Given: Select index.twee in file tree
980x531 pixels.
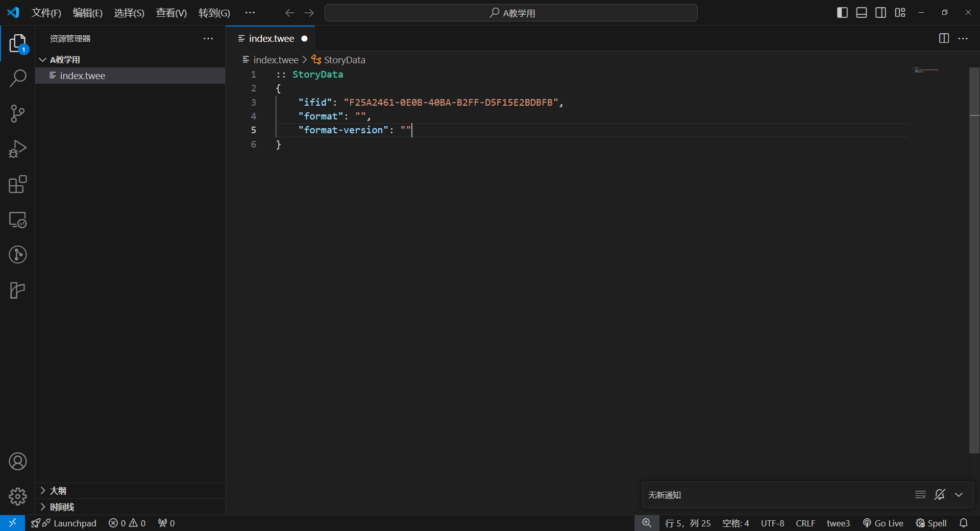Looking at the screenshot, I should tap(130, 76).
